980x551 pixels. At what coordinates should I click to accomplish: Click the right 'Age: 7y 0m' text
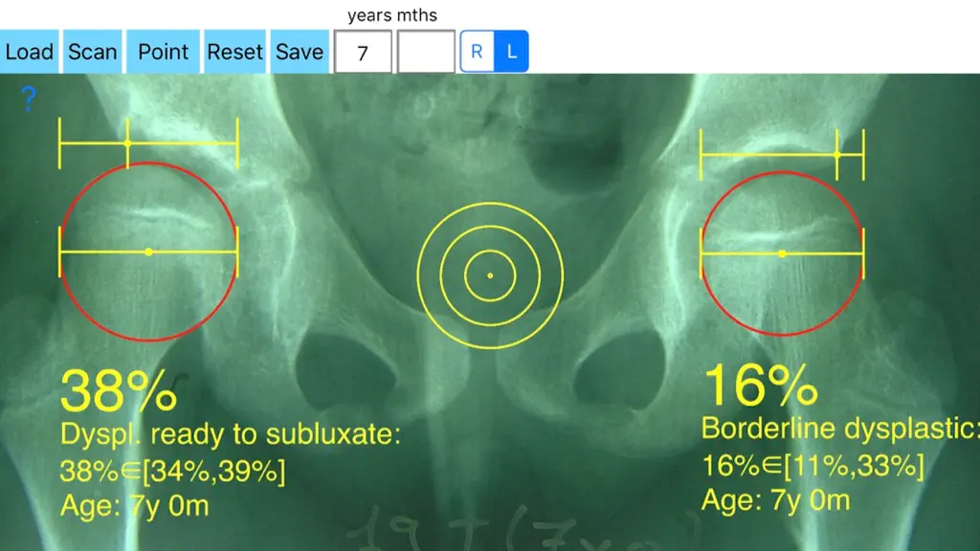[x=775, y=500]
